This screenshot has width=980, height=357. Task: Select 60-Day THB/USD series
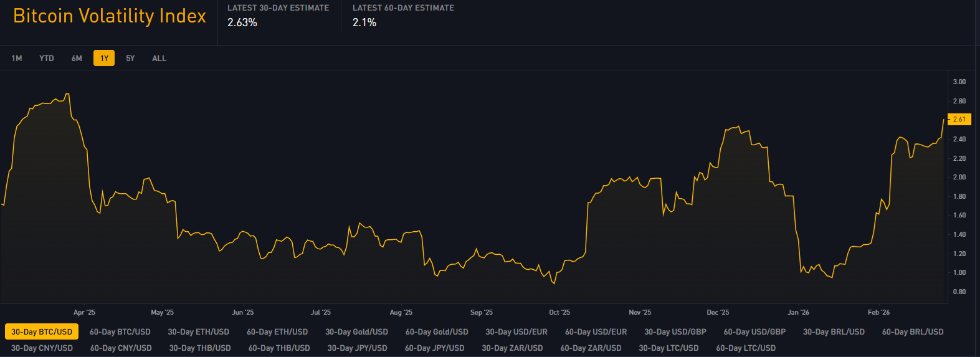coord(279,348)
